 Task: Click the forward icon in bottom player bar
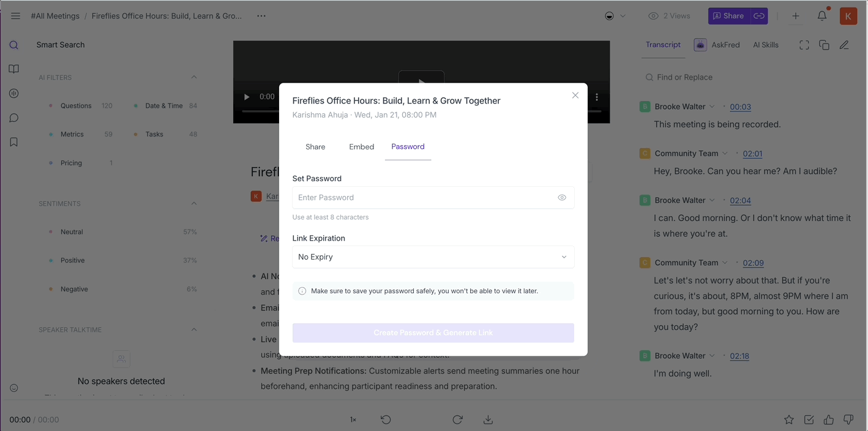[x=457, y=419]
